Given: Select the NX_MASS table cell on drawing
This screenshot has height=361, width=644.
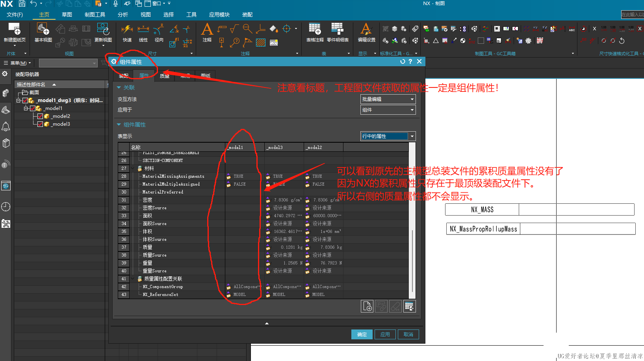Looking at the screenshot, I should 482,210.
